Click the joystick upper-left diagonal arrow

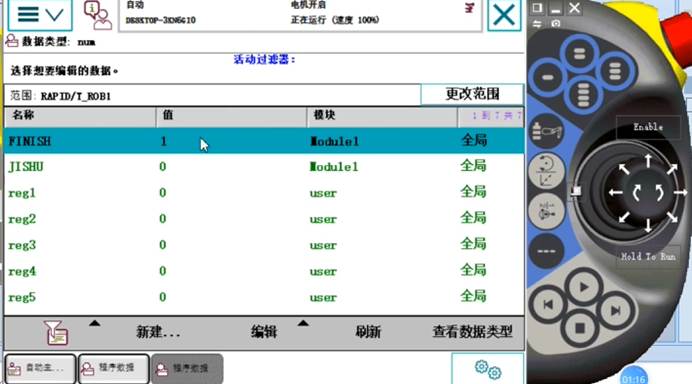pyautogui.click(x=624, y=169)
